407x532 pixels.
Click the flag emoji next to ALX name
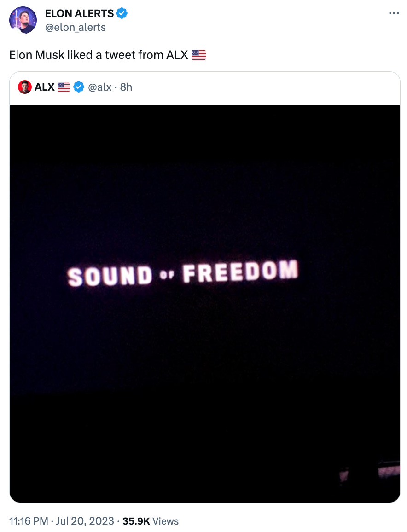tap(64, 87)
